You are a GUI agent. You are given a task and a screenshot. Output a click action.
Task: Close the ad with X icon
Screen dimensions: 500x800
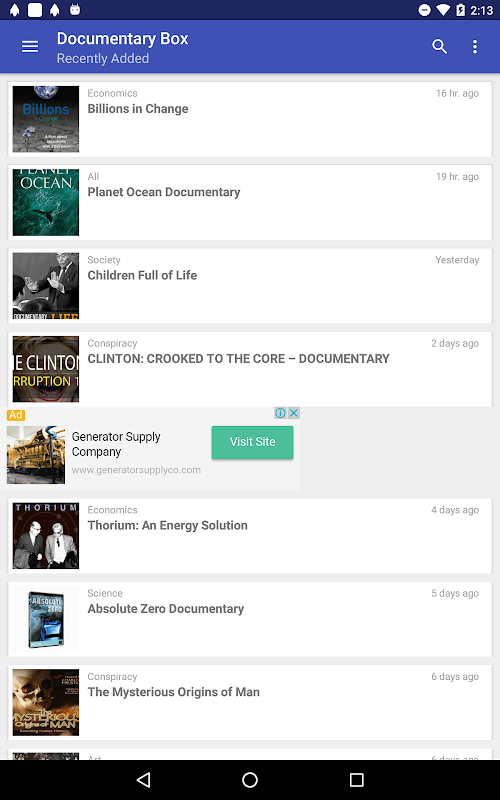coord(294,412)
